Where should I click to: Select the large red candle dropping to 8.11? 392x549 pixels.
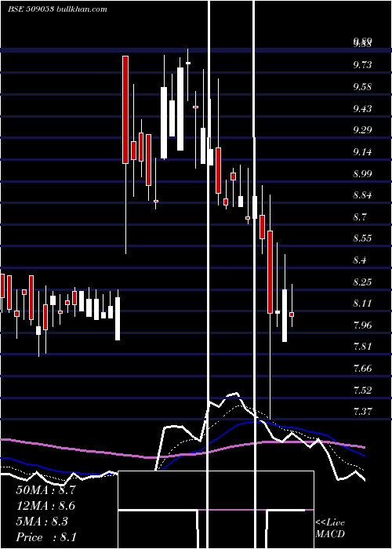270,272
